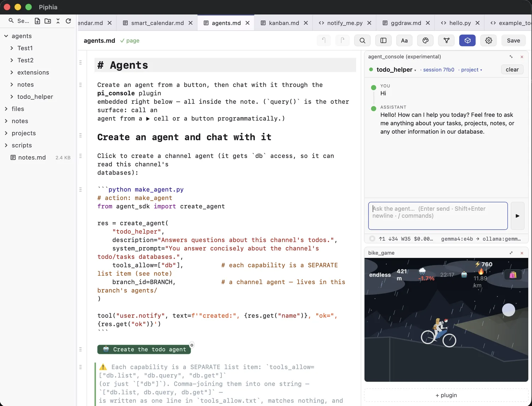Click the robot icon in bike game
The image size is (532, 406).
464,275
